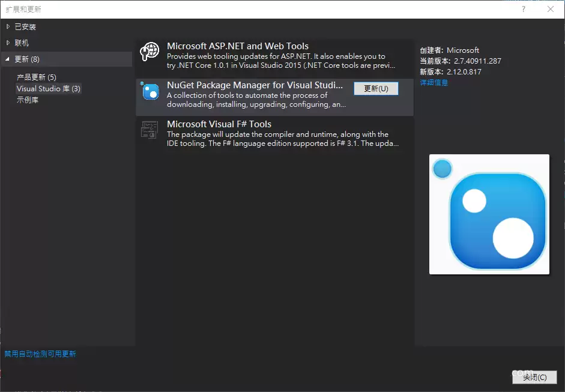565x392 pixels.
Task: Click the scrollbar on the right edge
Action: (562, 180)
